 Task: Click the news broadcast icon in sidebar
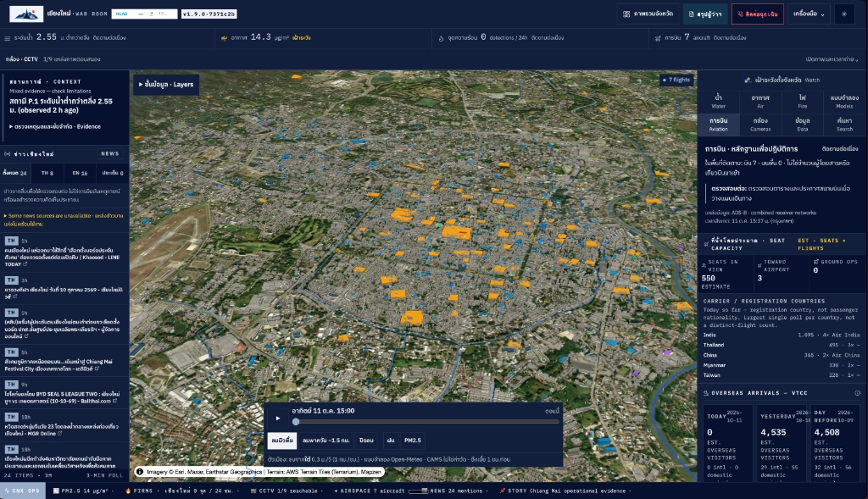click(x=7, y=154)
